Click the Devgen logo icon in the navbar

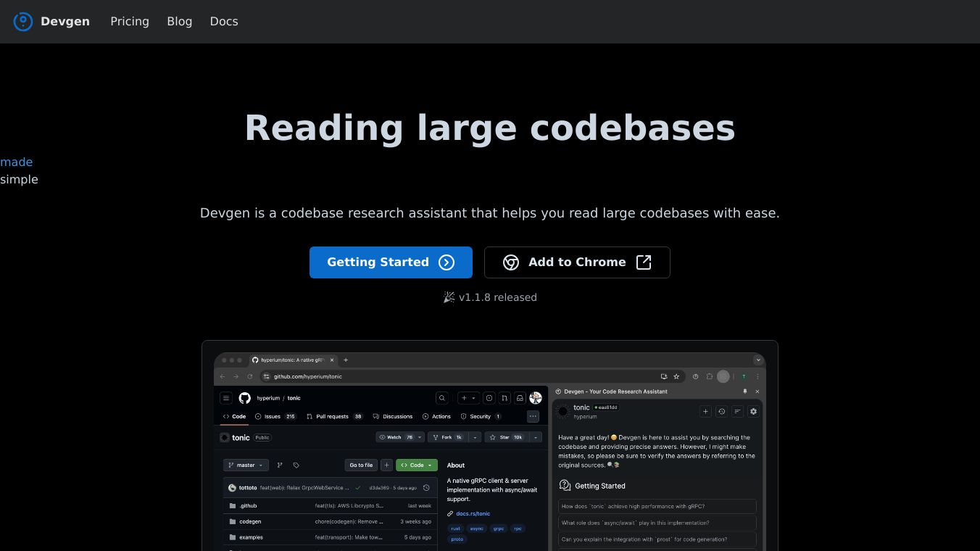click(23, 22)
